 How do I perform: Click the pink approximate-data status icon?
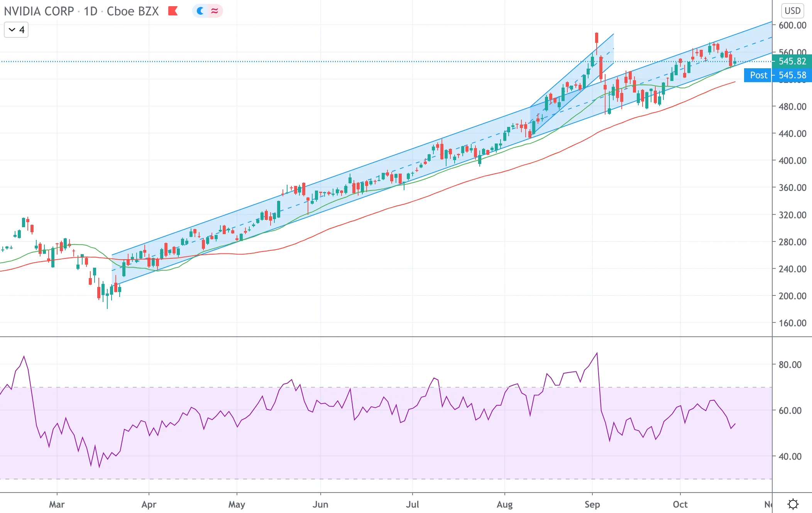pyautogui.click(x=215, y=11)
